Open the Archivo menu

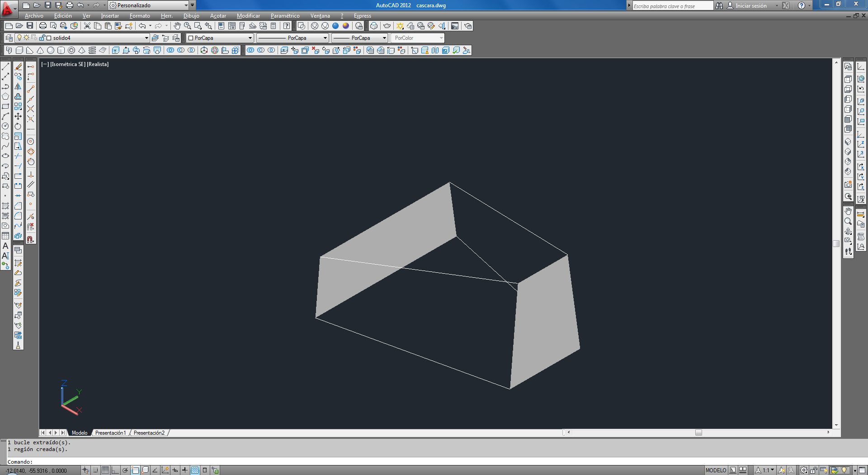pyautogui.click(x=34, y=16)
